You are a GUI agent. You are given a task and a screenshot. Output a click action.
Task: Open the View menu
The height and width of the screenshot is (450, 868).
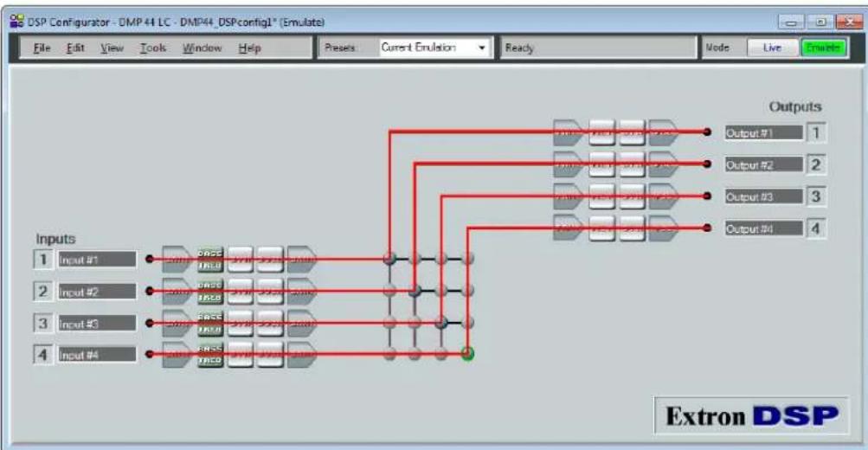[x=112, y=48]
